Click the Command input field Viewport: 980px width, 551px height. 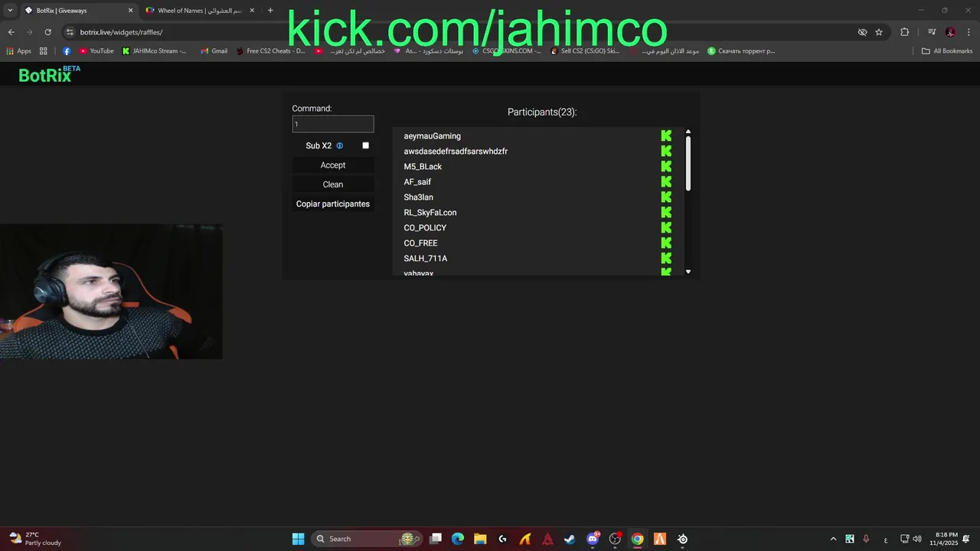[x=333, y=124]
